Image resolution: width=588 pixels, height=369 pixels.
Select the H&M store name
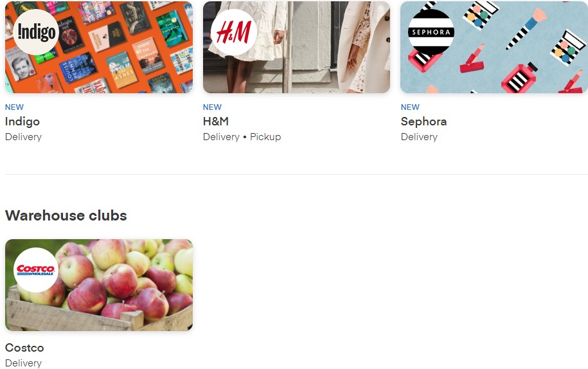pyautogui.click(x=216, y=122)
